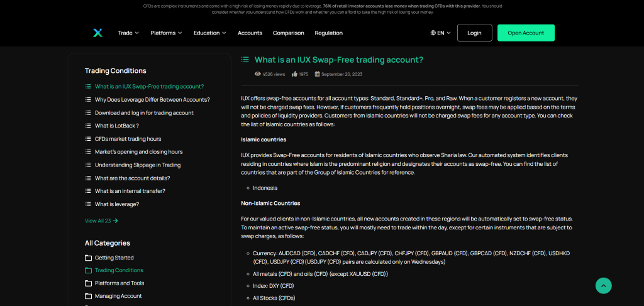
Task: Open the Platforms dropdown menu
Action: 166,33
